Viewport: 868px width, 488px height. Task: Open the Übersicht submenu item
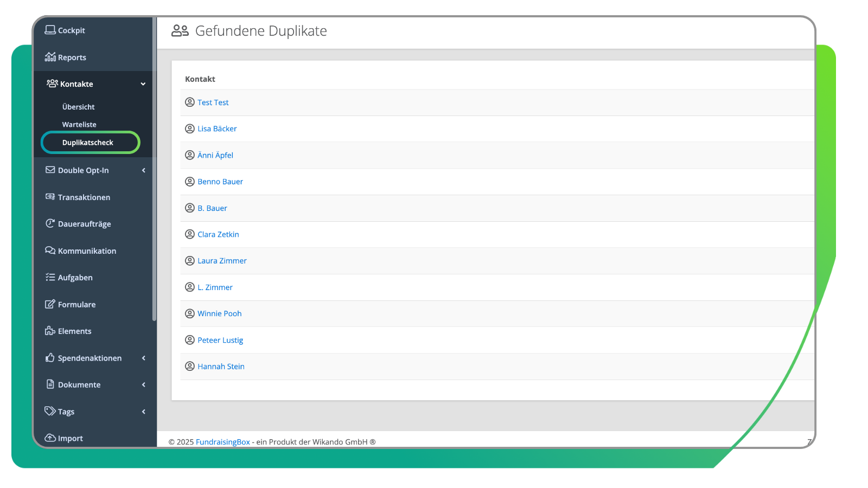[78, 107]
